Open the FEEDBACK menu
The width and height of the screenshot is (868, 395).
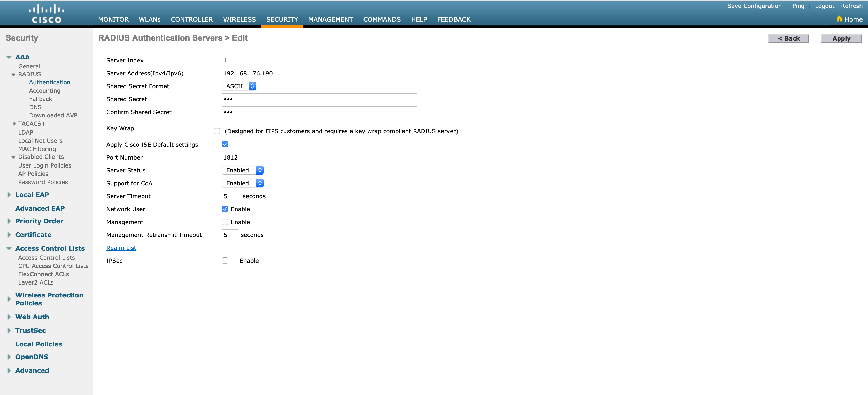(454, 20)
